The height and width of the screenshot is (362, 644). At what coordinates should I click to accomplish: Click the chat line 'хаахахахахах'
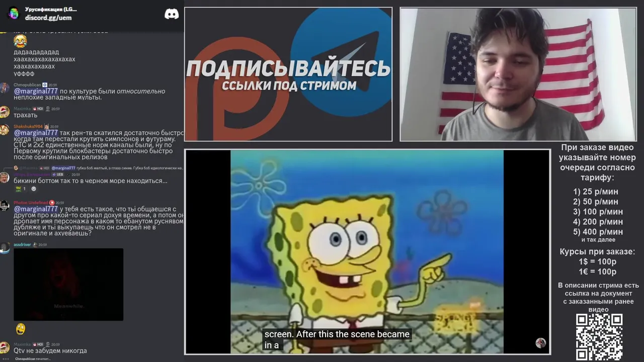point(34,66)
